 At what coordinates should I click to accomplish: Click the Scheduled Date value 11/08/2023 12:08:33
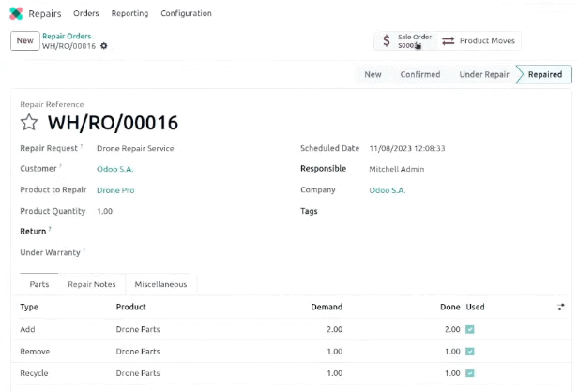(x=407, y=148)
